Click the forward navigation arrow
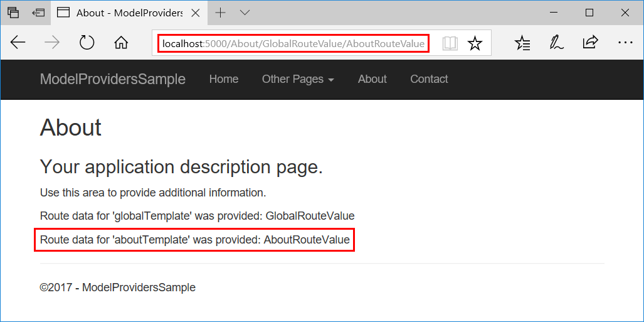This screenshot has width=644, height=322. (52, 43)
